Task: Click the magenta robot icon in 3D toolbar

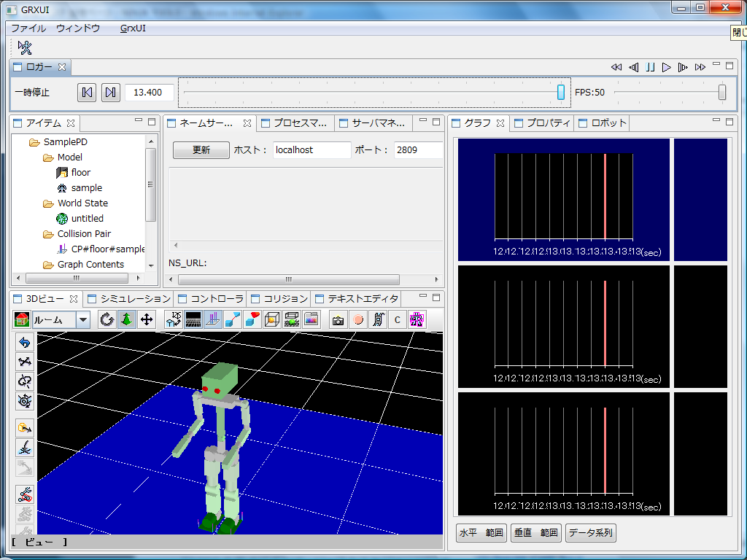Action: pos(417,319)
